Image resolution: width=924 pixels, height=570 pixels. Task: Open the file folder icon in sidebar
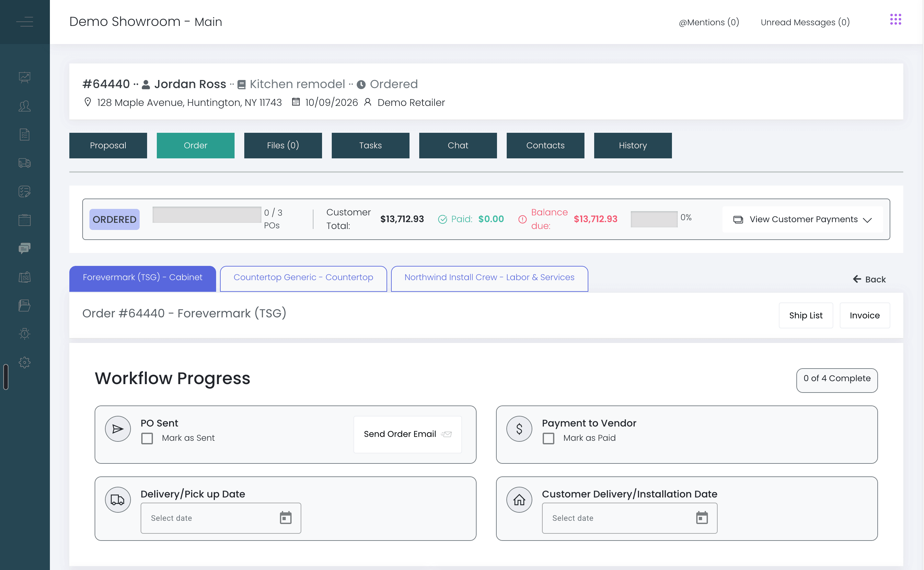coord(25,305)
